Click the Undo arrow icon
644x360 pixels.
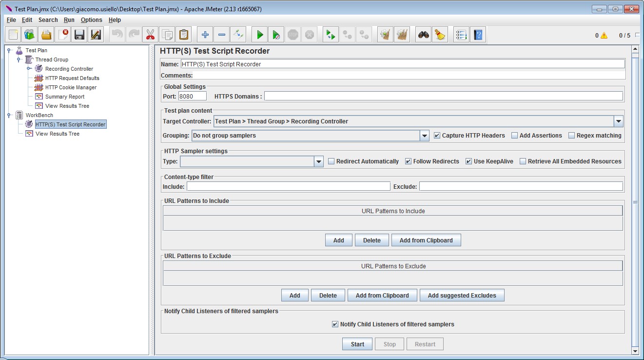(x=117, y=35)
